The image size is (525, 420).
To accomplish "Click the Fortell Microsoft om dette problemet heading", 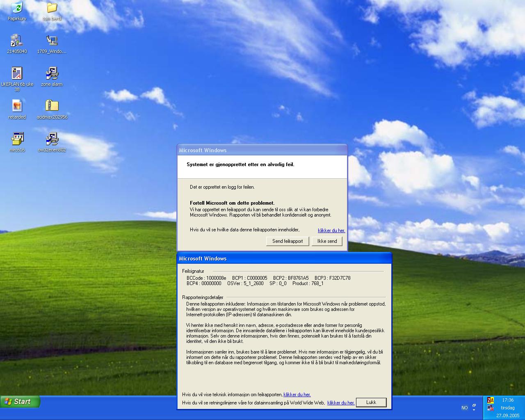I will coord(232,203).
